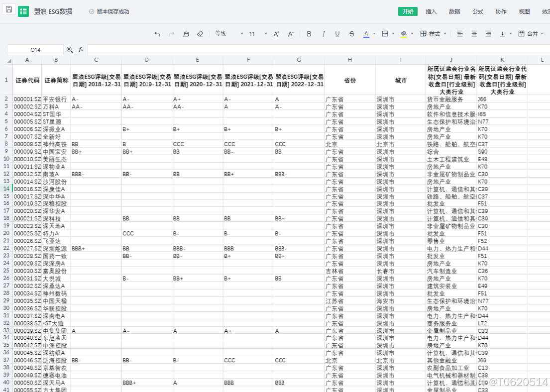This screenshot has height=392, width=550.
Task: Click cell 000001.SZ
Action: 27,99
